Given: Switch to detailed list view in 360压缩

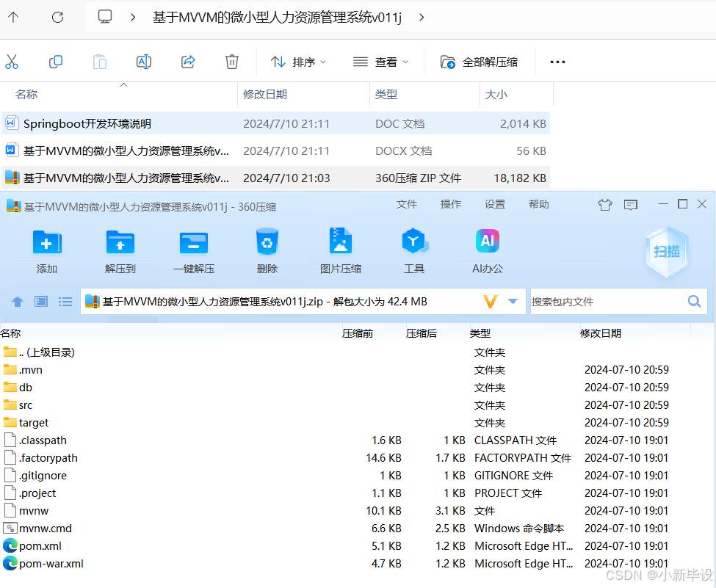Looking at the screenshot, I should point(65,301).
